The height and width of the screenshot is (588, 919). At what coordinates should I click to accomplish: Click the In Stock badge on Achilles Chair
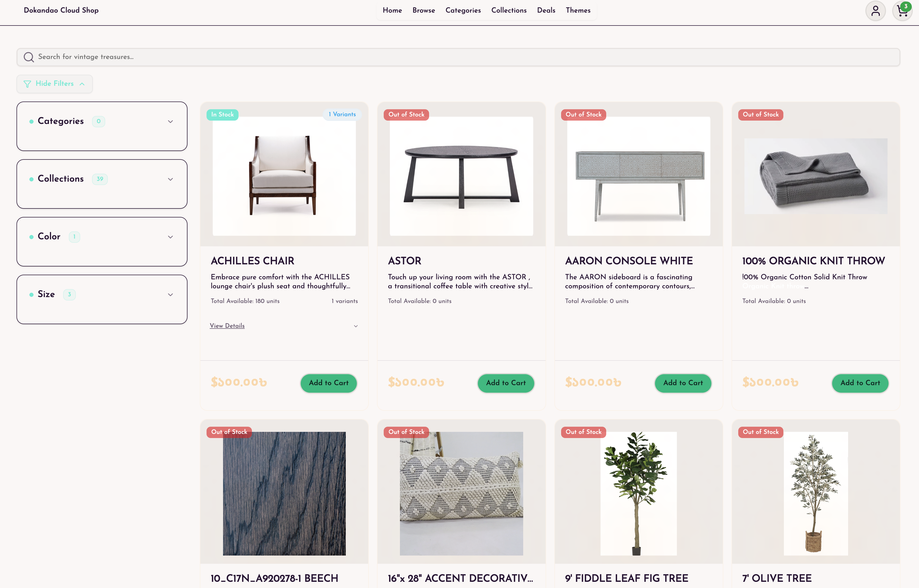pyautogui.click(x=222, y=115)
